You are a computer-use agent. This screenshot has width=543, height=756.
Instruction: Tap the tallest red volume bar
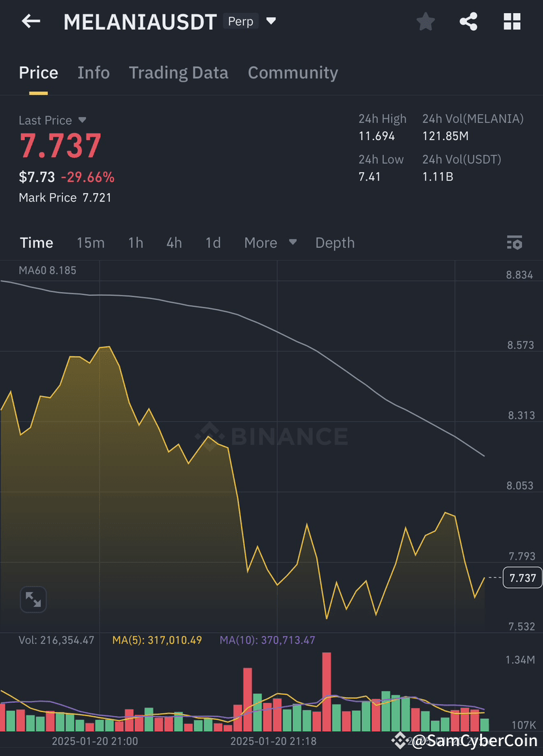pos(327,692)
